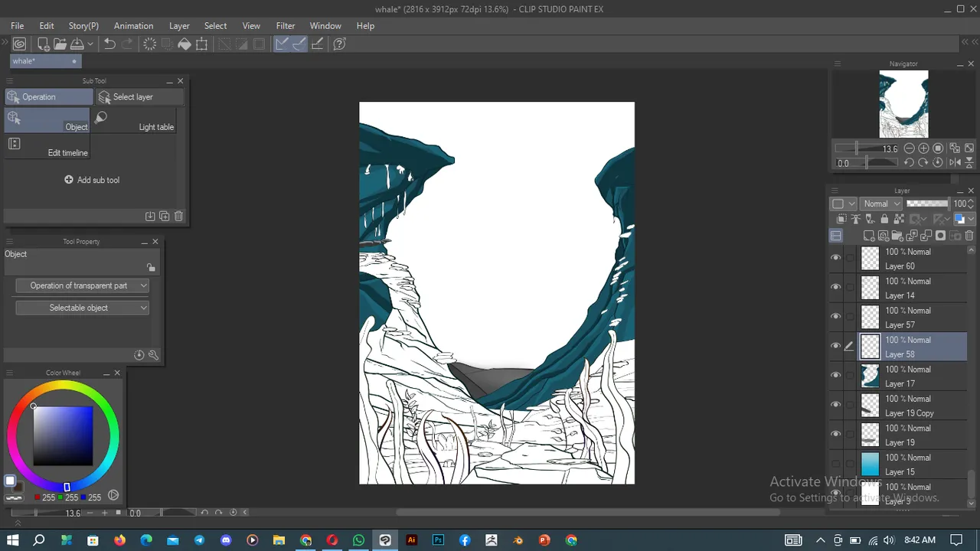Create new layer folder icon
The height and width of the screenshot is (551, 980).
click(897, 235)
